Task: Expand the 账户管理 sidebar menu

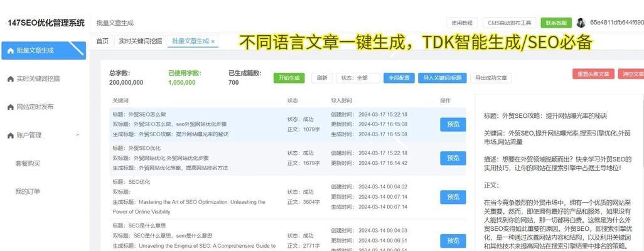Action: pos(43,135)
